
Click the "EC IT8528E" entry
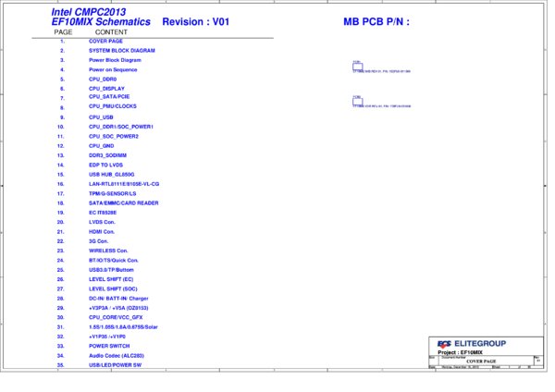pos(103,213)
